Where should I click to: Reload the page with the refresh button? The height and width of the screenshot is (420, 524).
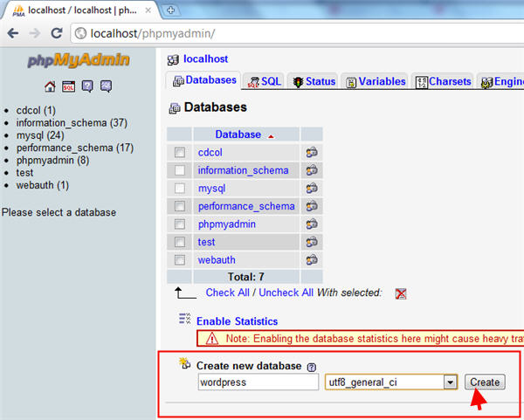[x=57, y=33]
